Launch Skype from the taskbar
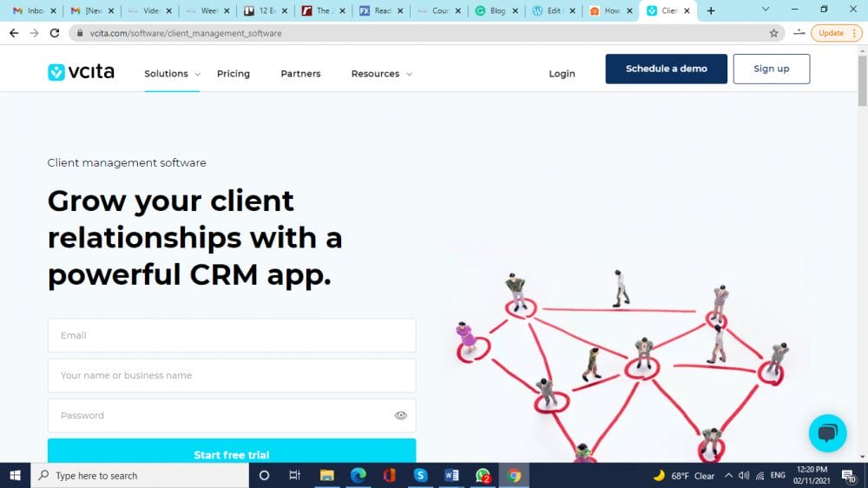 click(420, 475)
